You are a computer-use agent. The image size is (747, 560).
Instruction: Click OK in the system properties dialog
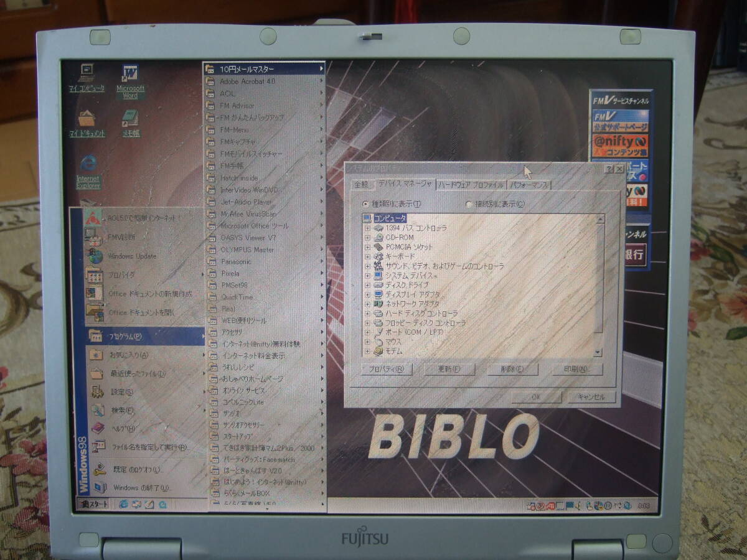[536, 397]
